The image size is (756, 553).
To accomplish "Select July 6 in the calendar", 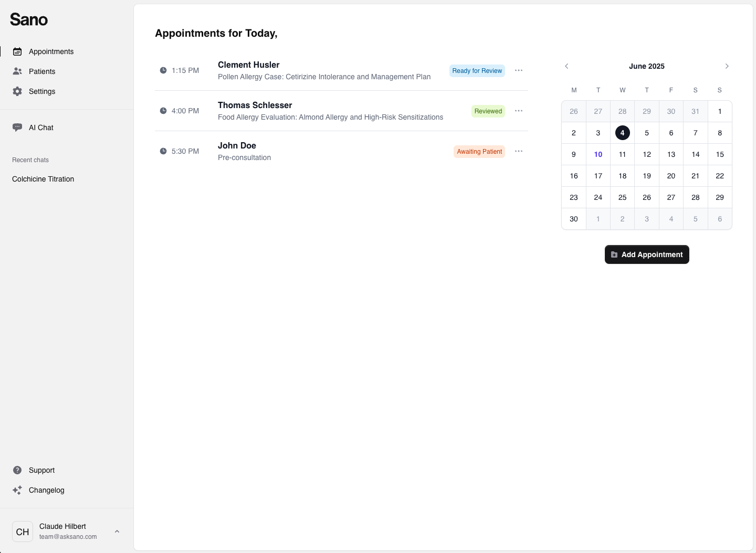I will (x=720, y=219).
